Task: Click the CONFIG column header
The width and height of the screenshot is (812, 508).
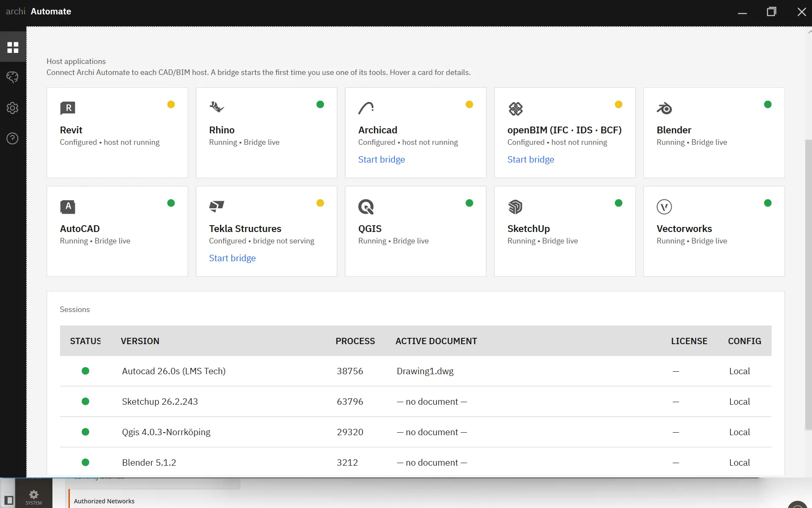Action: 744,341
